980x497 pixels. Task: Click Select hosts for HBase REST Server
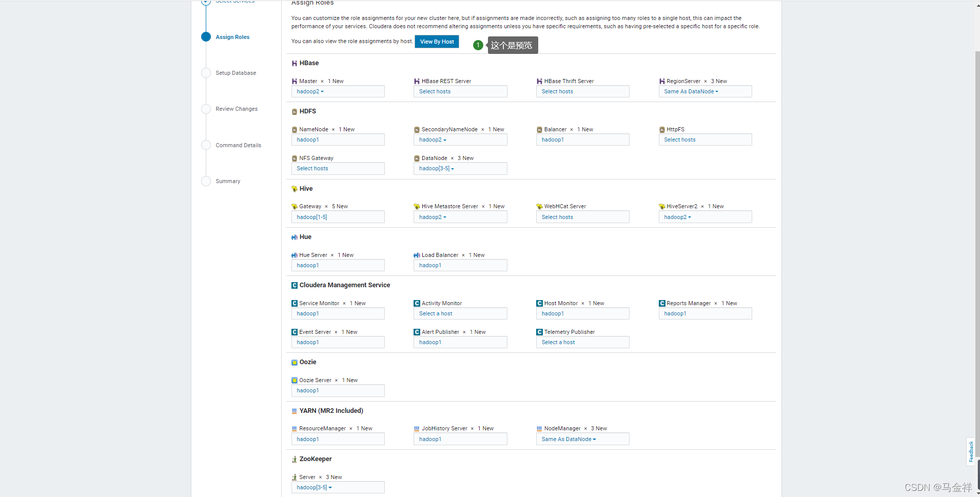460,91
